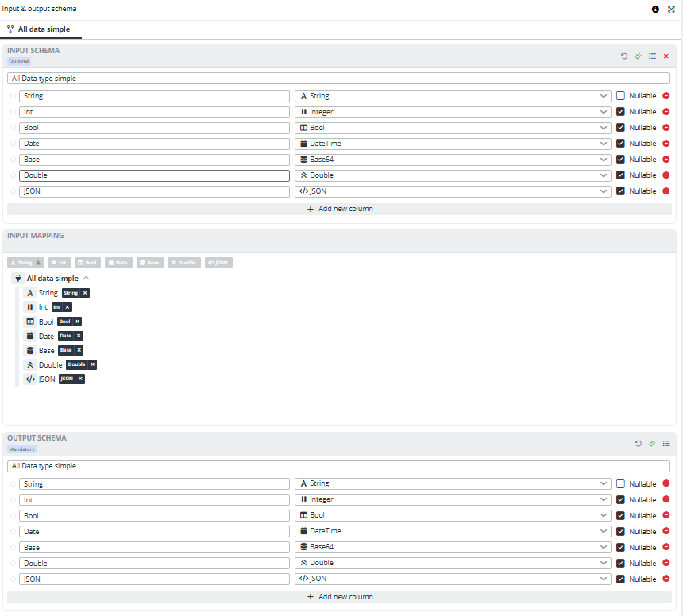The width and height of the screenshot is (683, 616).
Task: Expand panel with the fullscreen icon
Action: (671, 10)
